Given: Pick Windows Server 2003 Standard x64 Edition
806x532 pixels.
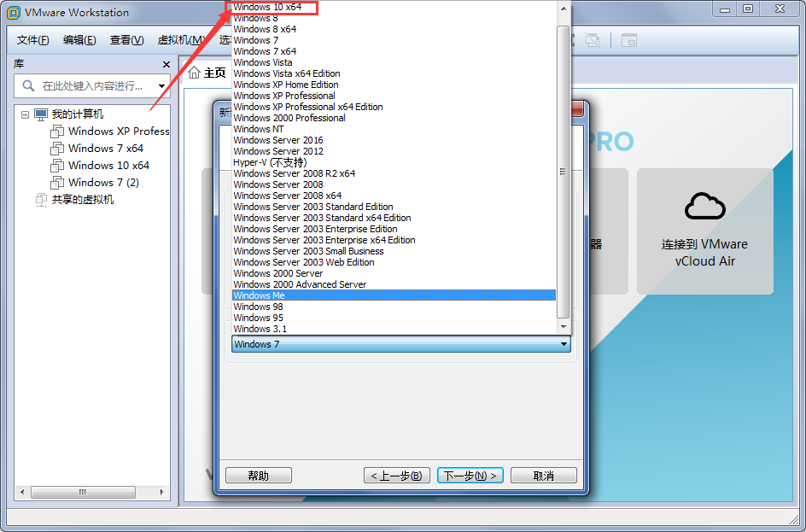Looking at the screenshot, I should click(394, 218).
